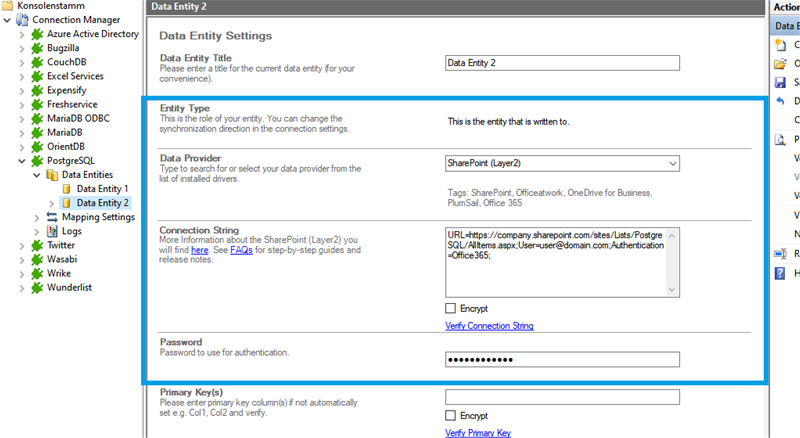Click the Data Entity Title text box
The width and height of the screenshot is (800, 438).
coord(563,63)
